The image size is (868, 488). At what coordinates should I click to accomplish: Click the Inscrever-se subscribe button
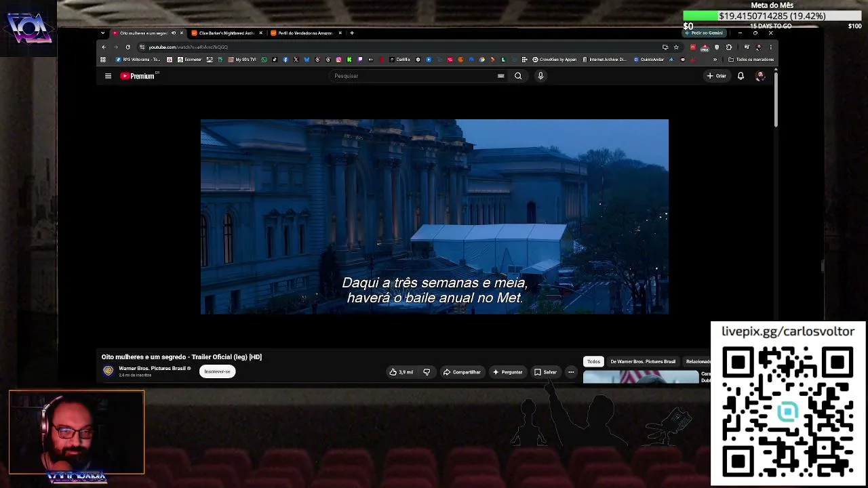point(217,371)
